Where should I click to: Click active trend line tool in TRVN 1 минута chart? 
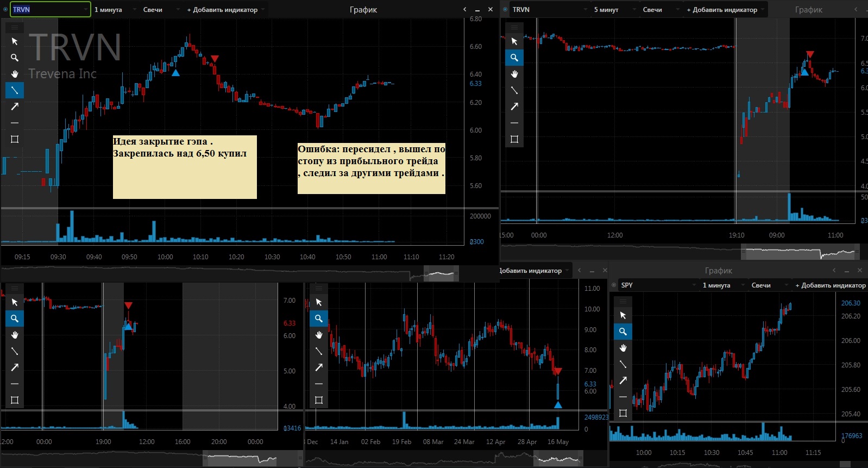click(15, 90)
